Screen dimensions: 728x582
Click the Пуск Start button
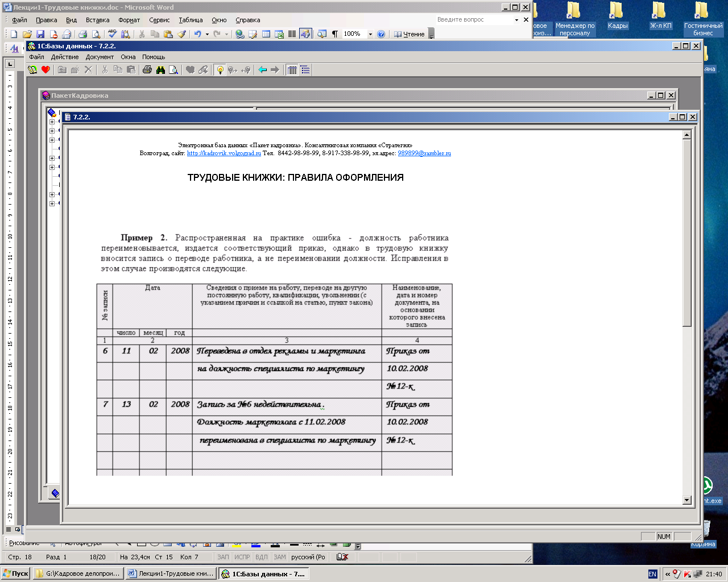coord(16,573)
